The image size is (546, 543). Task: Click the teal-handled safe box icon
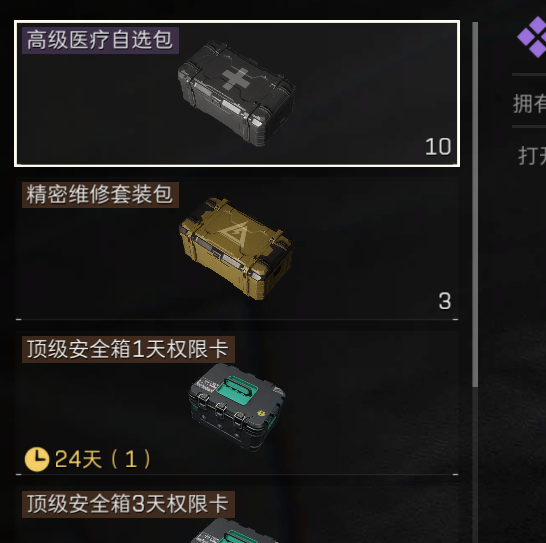pos(237,407)
